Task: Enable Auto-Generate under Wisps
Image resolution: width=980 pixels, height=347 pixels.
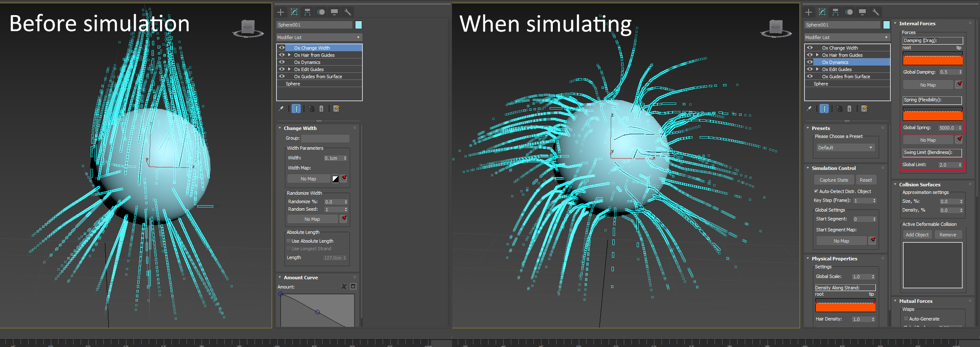Action: click(x=906, y=319)
